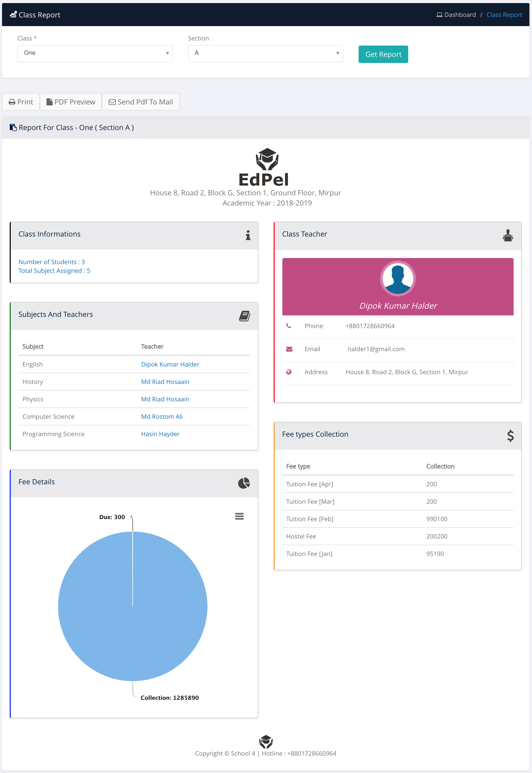This screenshot has width=532, height=773.
Task: Click the Subjects And Teachers book icon
Action: point(244,316)
